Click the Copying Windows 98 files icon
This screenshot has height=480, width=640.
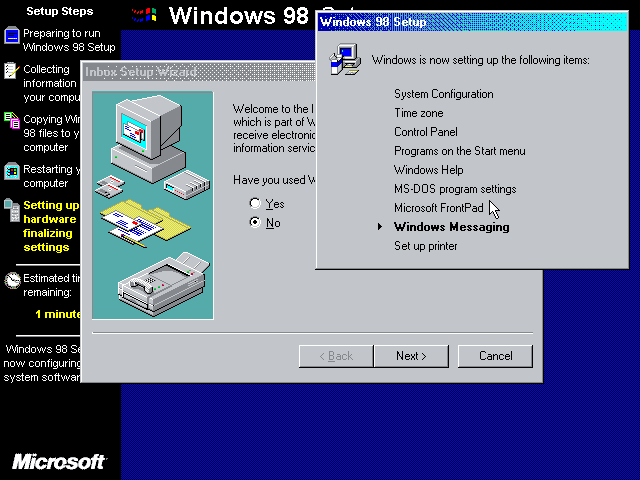[x=12, y=120]
